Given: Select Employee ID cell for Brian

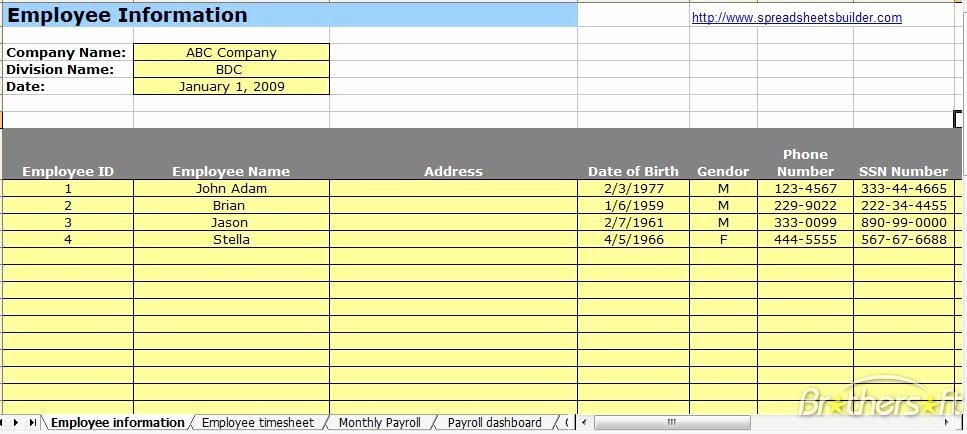Looking at the screenshot, I should pos(68,205).
